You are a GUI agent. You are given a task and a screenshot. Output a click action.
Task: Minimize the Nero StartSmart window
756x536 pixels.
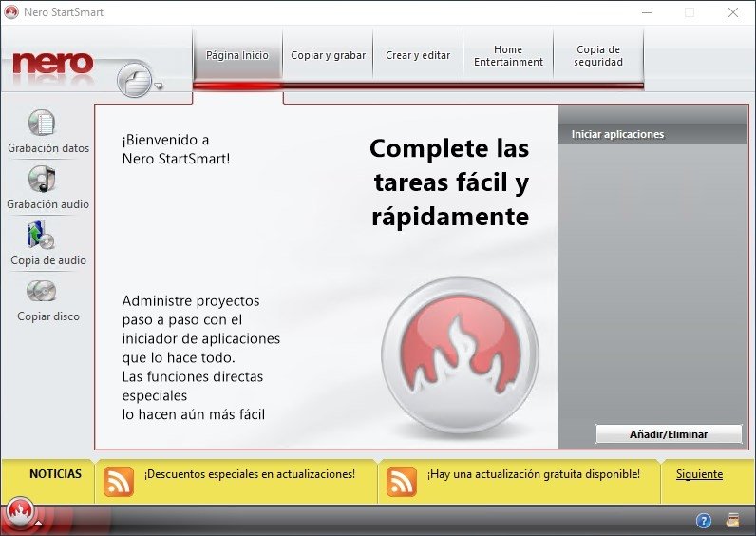[x=647, y=12]
